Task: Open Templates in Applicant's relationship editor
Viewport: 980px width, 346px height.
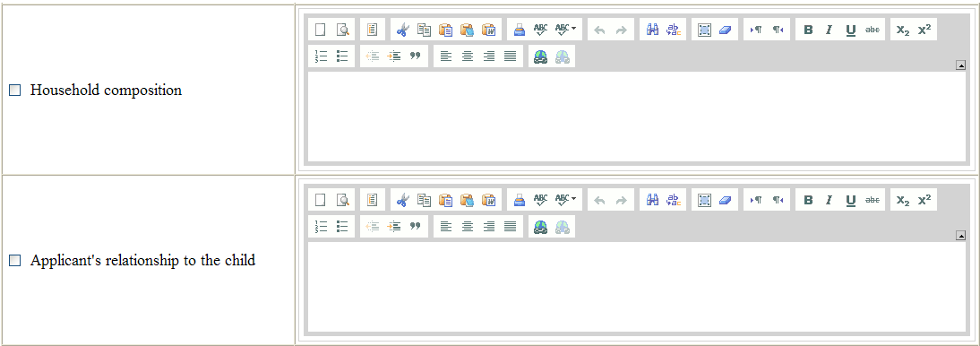Action: [372, 200]
